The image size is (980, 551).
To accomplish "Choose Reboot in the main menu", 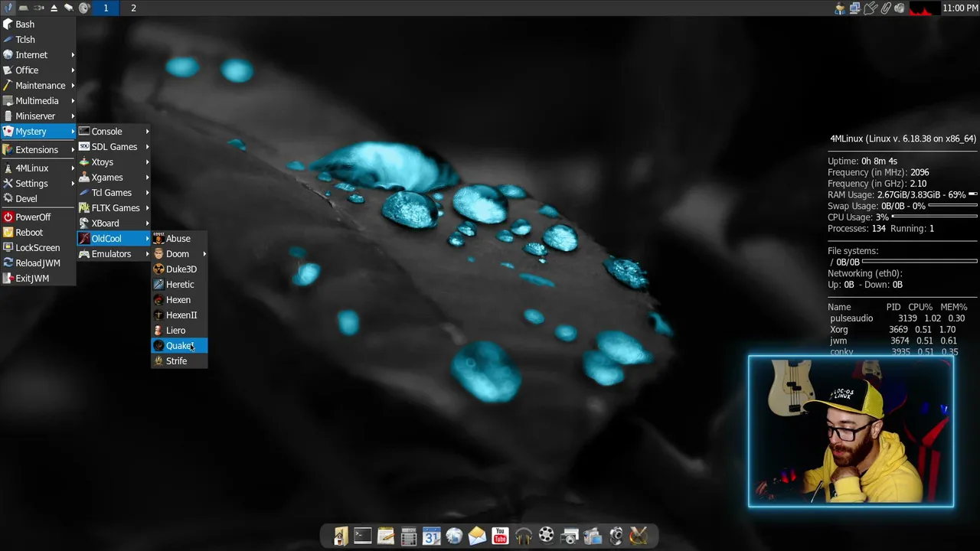I will click(x=38, y=233).
